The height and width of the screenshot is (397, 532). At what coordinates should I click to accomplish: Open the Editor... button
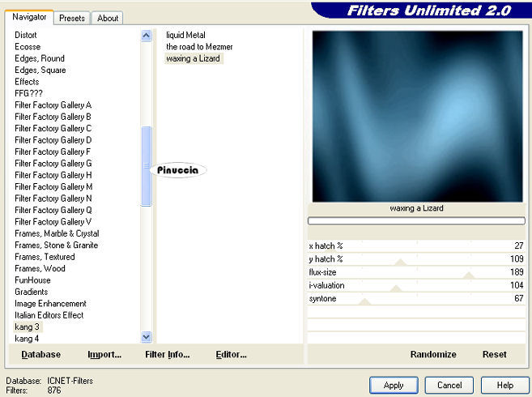(232, 354)
